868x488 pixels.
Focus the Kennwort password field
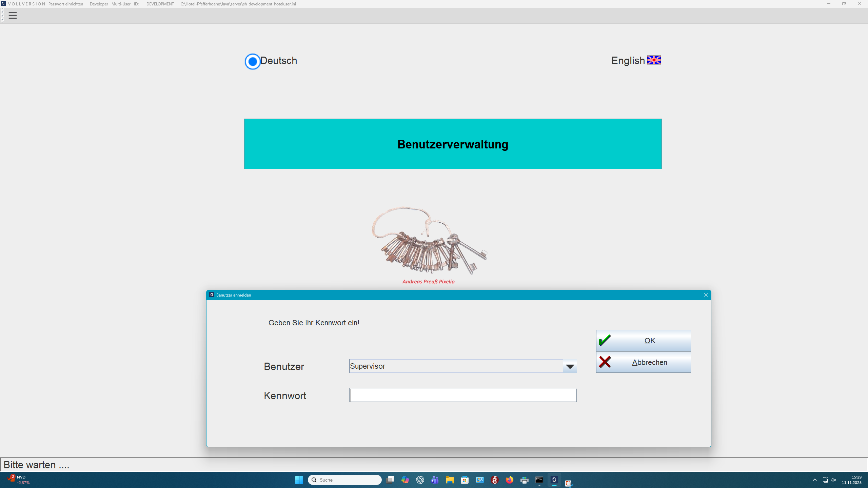[463, 395]
